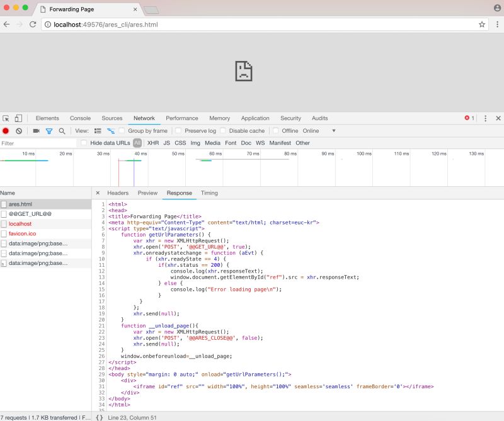Enable Disable cache checkbox

222,131
